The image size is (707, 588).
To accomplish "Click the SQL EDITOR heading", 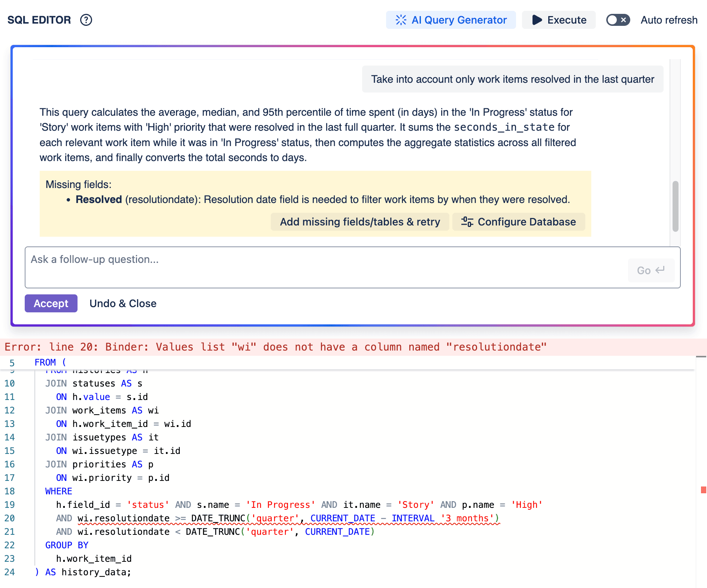I will click(x=39, y=20).
